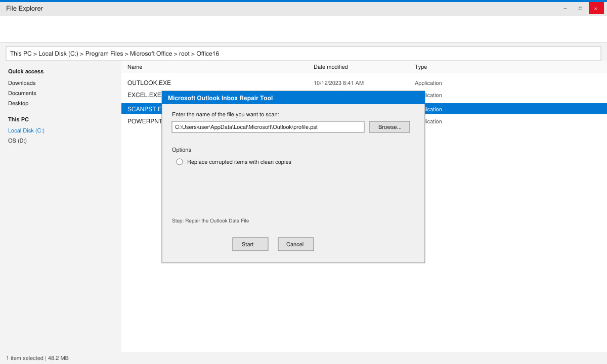Sort files by Date modified column
Viewport: 607px width, 364px height.
(331, 67)
